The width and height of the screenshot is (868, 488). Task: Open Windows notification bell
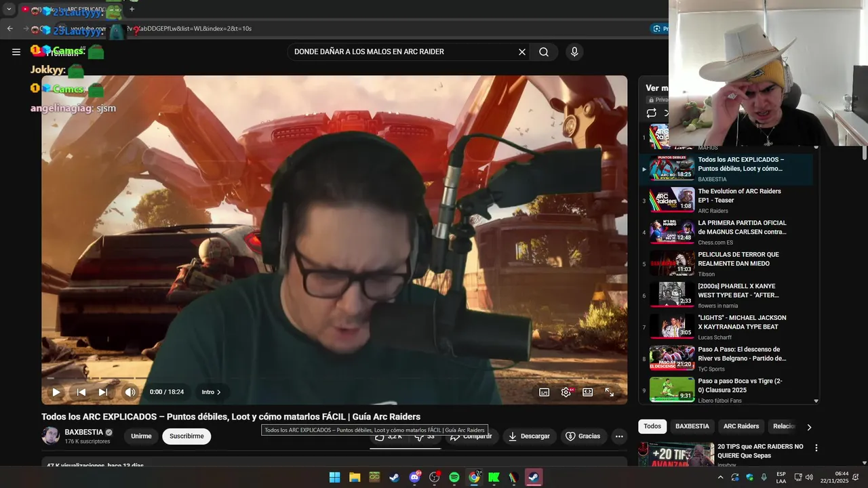[x=856, y=477]
